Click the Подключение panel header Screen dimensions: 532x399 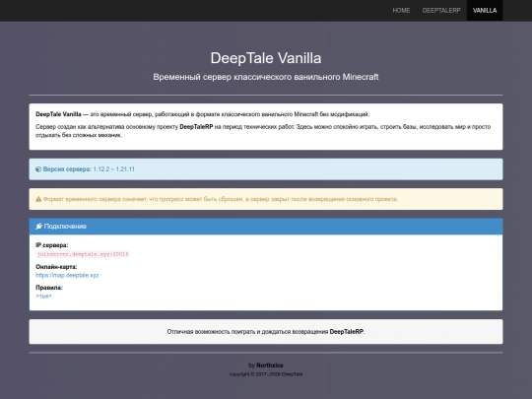point(266,227)
